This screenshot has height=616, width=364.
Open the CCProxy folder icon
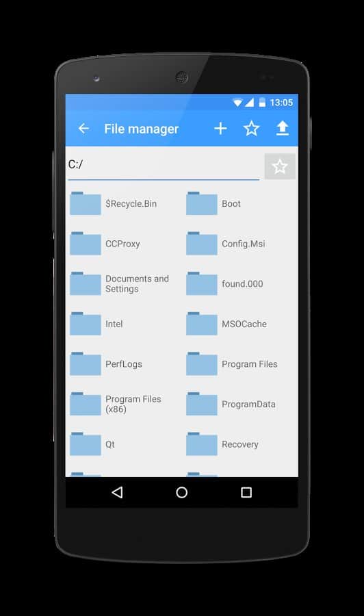click(86, 244)
